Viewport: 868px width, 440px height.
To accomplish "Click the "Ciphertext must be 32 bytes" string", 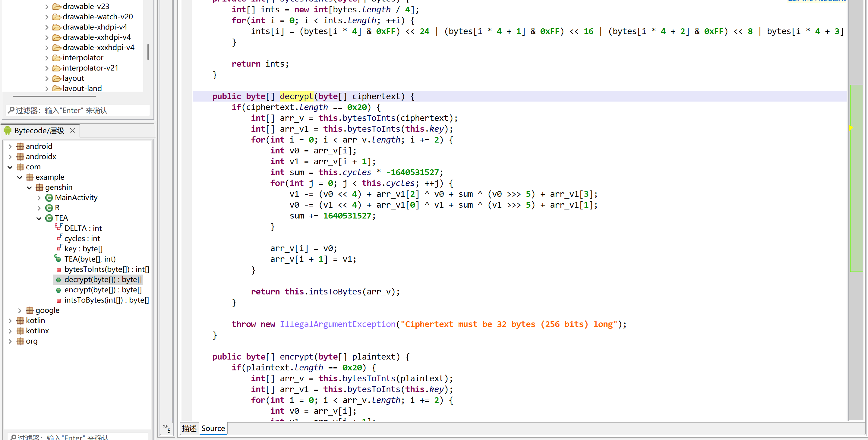I will [x=509, y=324].
